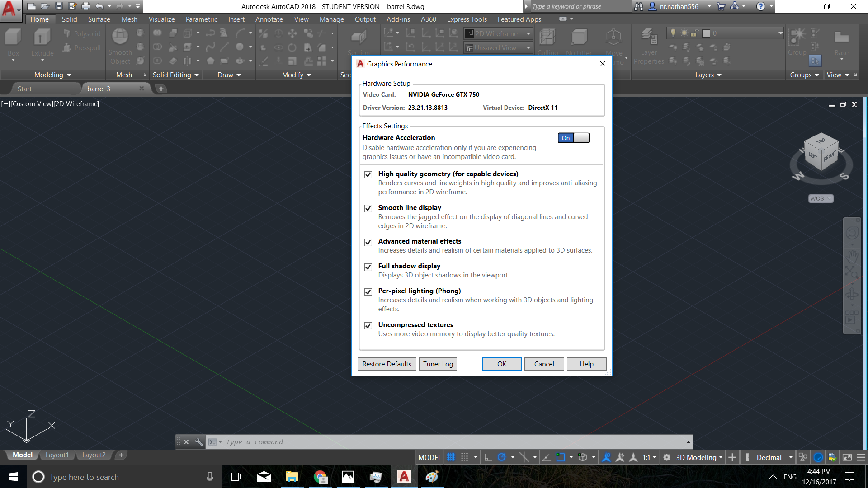This screenshot has width=868, height=488.
Task: Uncheck Smooth line display
Action: tap(368, 208)
